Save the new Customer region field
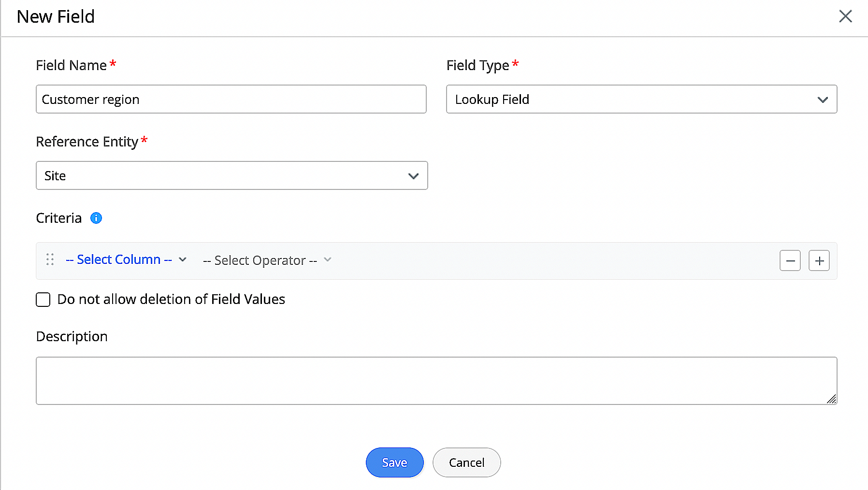This screenshot has width=868, height=490. pyautogui.click(x=394, y=462)
